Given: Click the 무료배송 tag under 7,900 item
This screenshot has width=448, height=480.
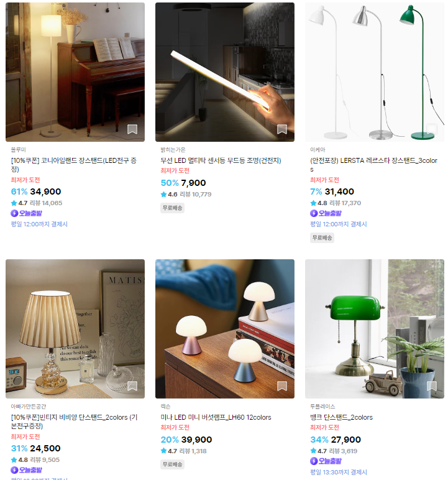Looking at the screenshot, I should point(172,208).
